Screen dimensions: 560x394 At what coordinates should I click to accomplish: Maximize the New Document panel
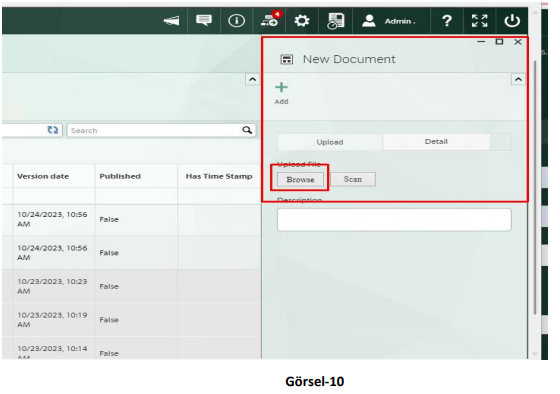(x=499, y=42)
